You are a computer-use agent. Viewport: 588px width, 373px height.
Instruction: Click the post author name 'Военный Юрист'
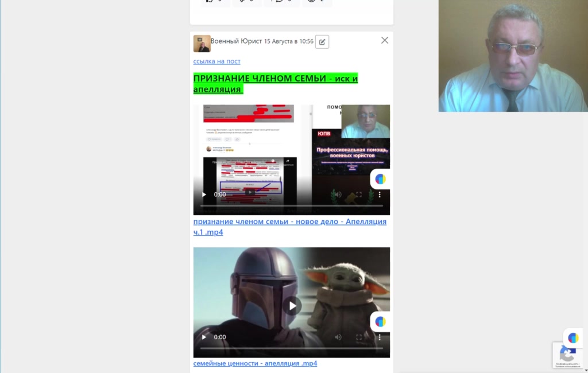[236, 41]
